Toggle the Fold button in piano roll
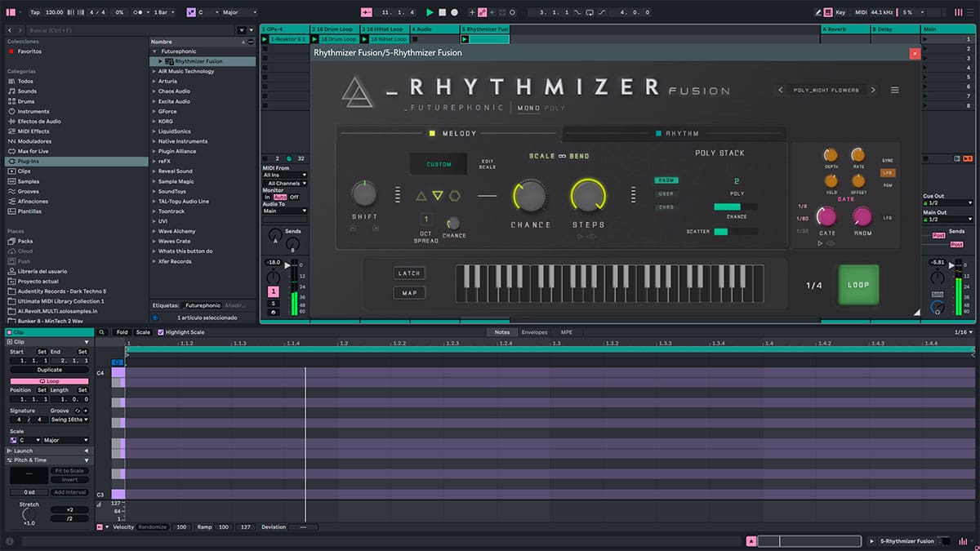The height and width of the screenshot is (551, 980). click(x=122, y=332)
